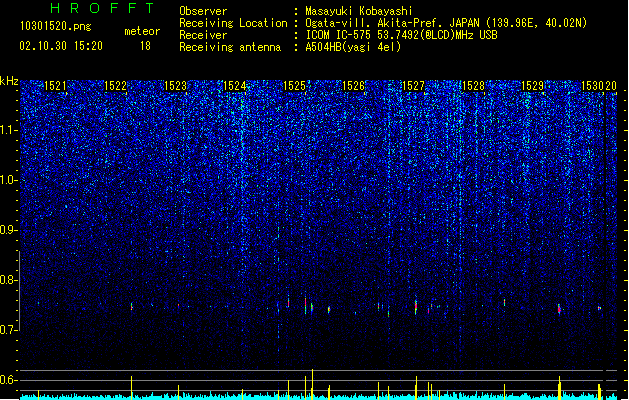
Task: Click the meteor echo just after 1522
Action: tap(132, 307)
